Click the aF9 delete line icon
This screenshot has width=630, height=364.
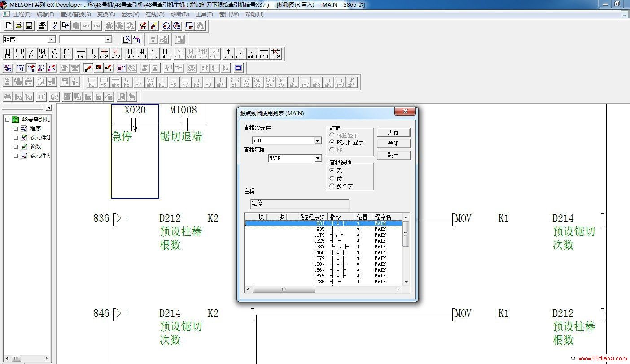(x=276, y=54)
